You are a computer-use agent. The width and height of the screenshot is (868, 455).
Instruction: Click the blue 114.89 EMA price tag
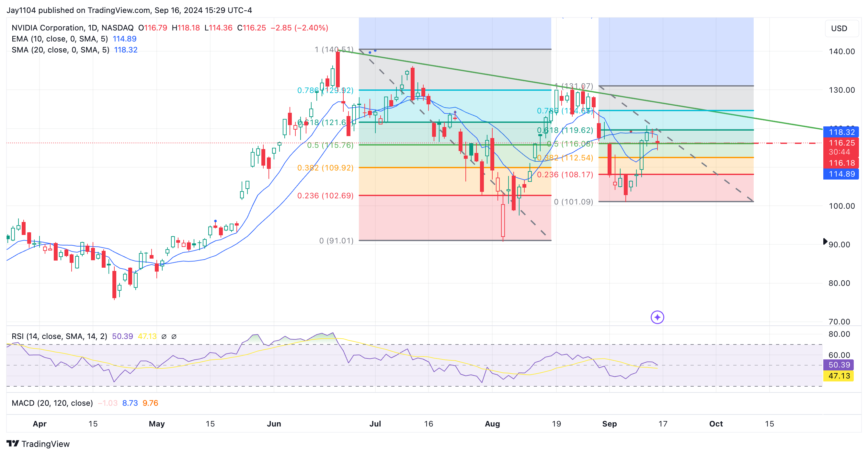(841, 174)
